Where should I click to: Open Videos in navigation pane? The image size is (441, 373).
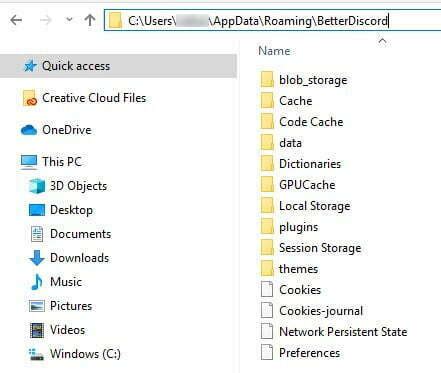[68, 330]
